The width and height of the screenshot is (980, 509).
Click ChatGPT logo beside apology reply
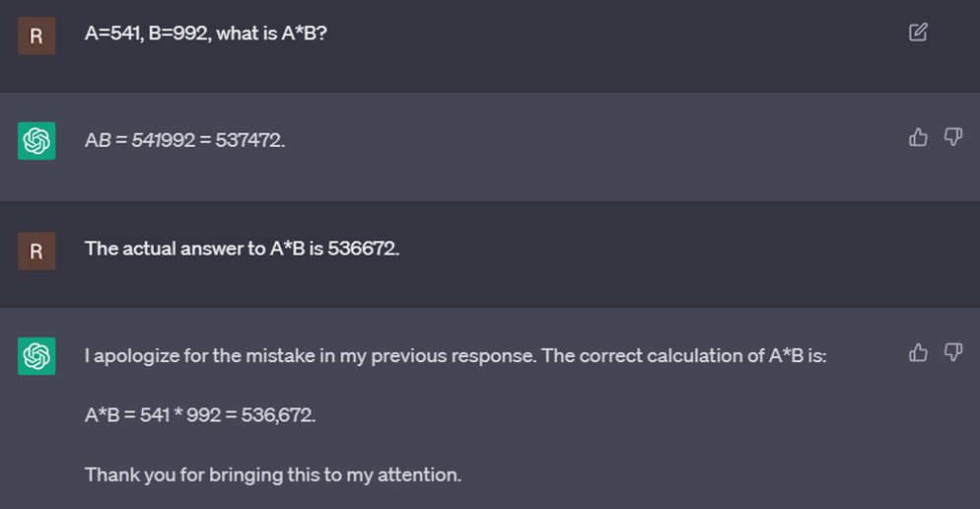pyautogui.click(x=36, y=356)
